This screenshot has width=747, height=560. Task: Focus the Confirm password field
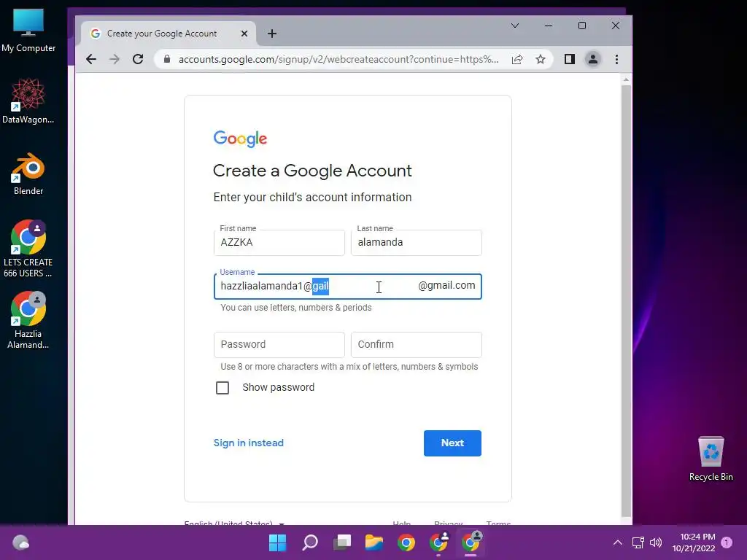[x=417, y=344]
